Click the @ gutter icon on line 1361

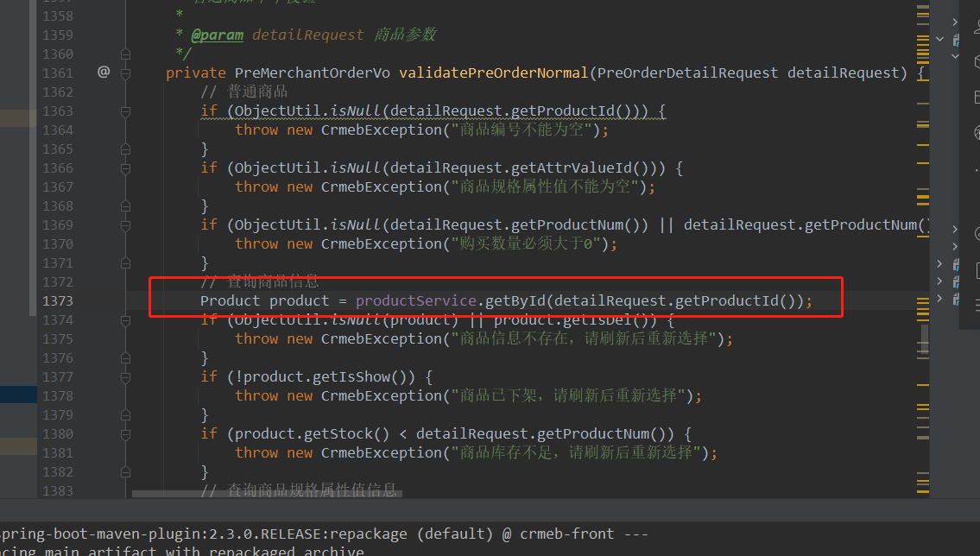coord(104,73)
